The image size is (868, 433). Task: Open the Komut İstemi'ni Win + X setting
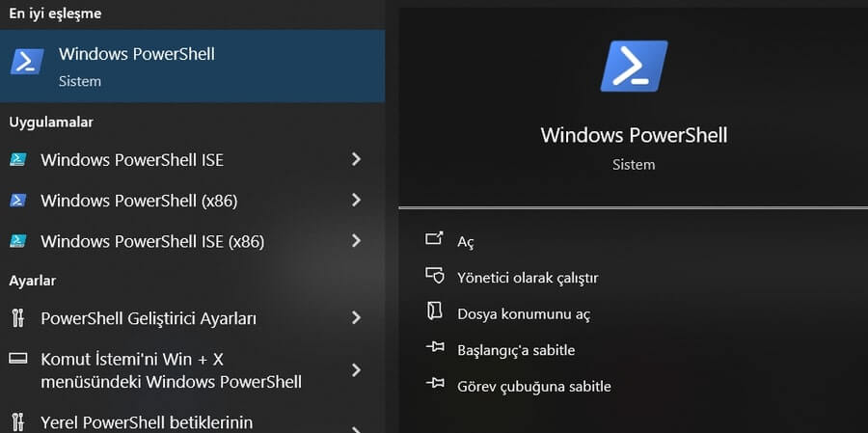point(171,370)
